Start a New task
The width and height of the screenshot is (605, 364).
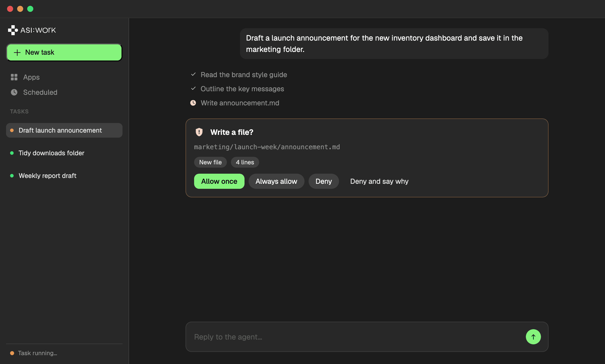tap(64, 52)
